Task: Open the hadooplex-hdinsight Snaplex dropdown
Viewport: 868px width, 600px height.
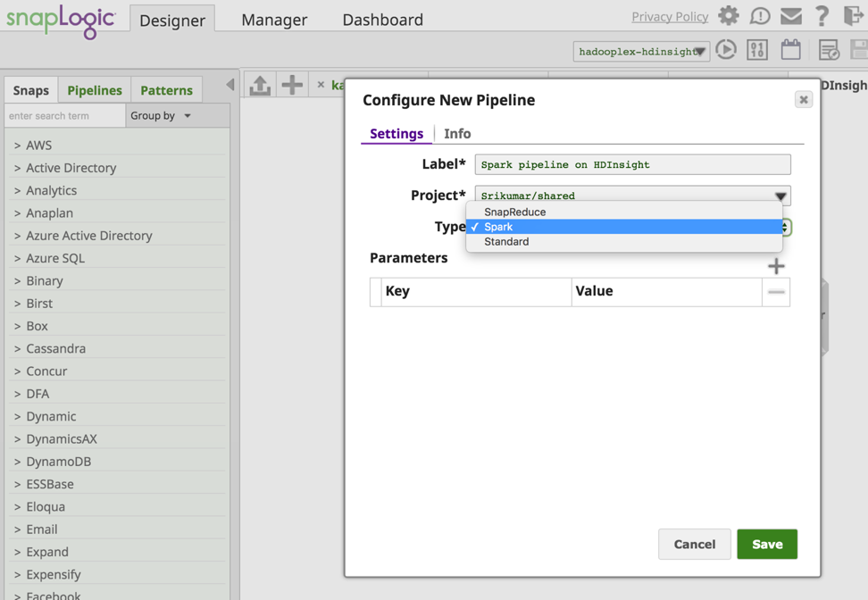Action: [x=641, y=52]
